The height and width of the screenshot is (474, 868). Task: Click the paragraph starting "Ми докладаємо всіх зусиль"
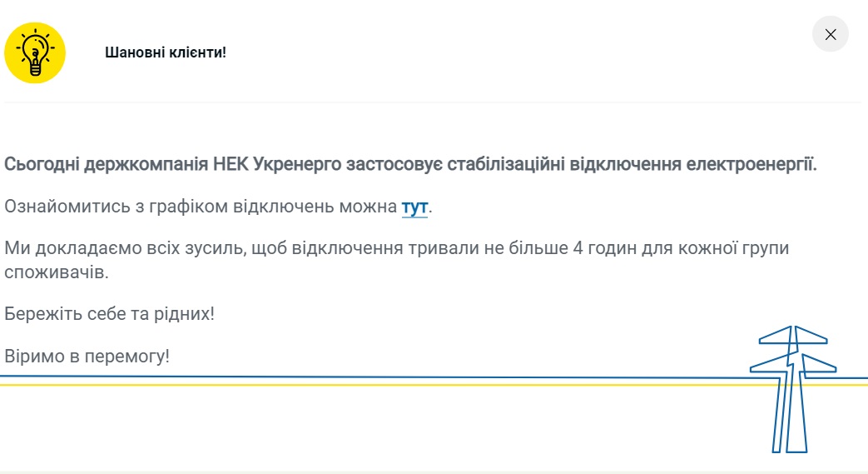pos(396,260)
